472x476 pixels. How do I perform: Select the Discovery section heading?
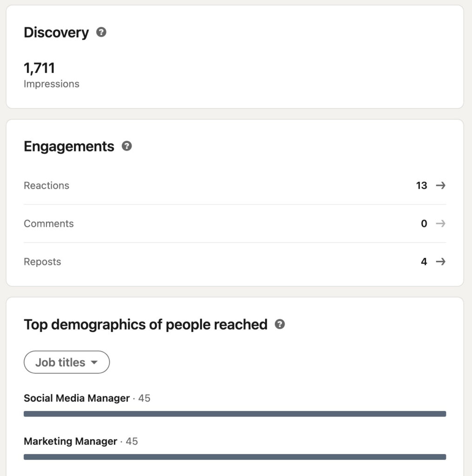(56, 33)
